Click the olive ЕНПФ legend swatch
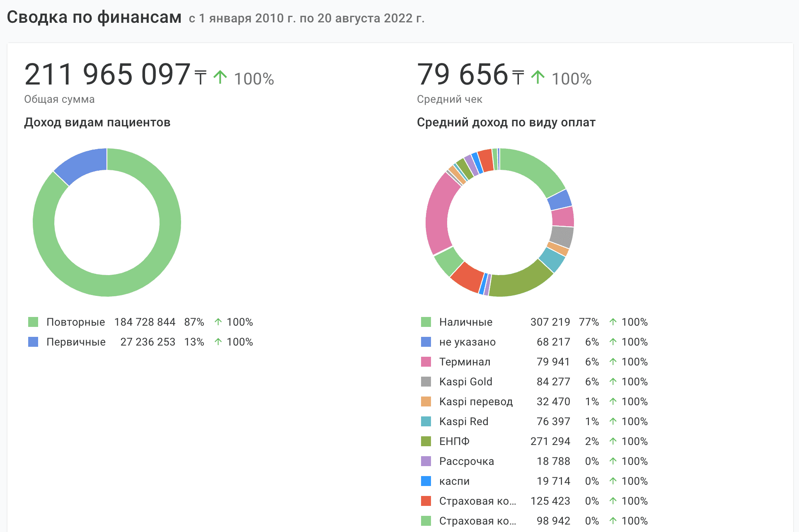This screenshot has height=532, width=799. (426, 441)
